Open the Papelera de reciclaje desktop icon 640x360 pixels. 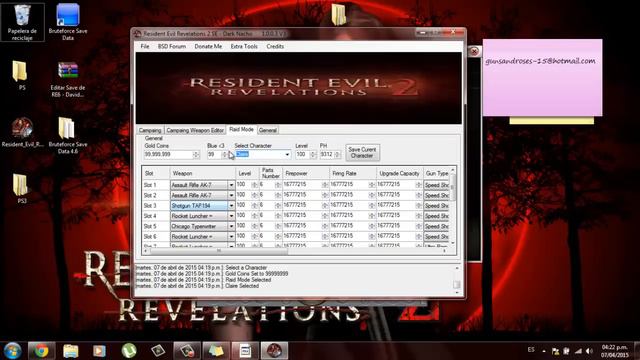pos(22,22)
